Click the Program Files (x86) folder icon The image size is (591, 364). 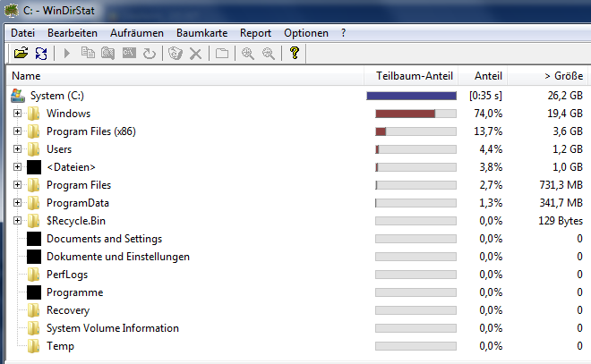[33, 131]
